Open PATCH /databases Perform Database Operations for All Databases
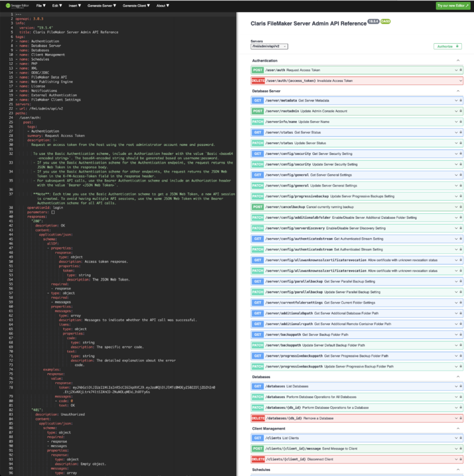Image resolution: width=474 pixels, height=476 pixels. [x=357, y=397]
